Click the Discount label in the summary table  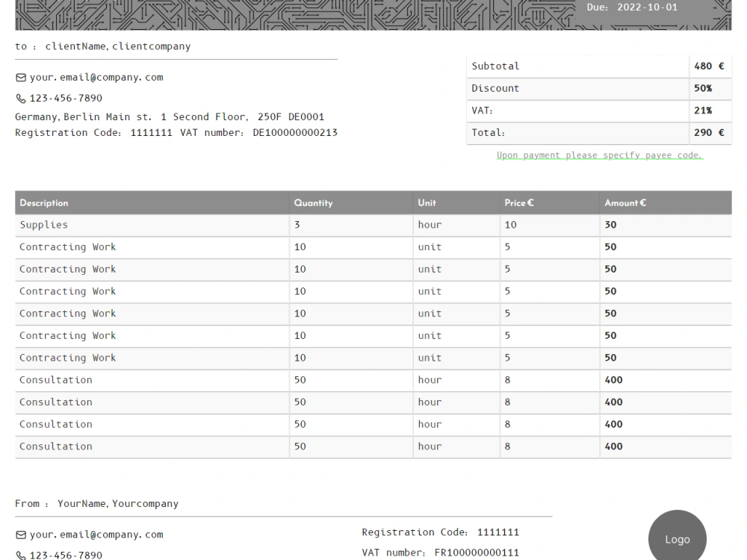coord(495,88)
